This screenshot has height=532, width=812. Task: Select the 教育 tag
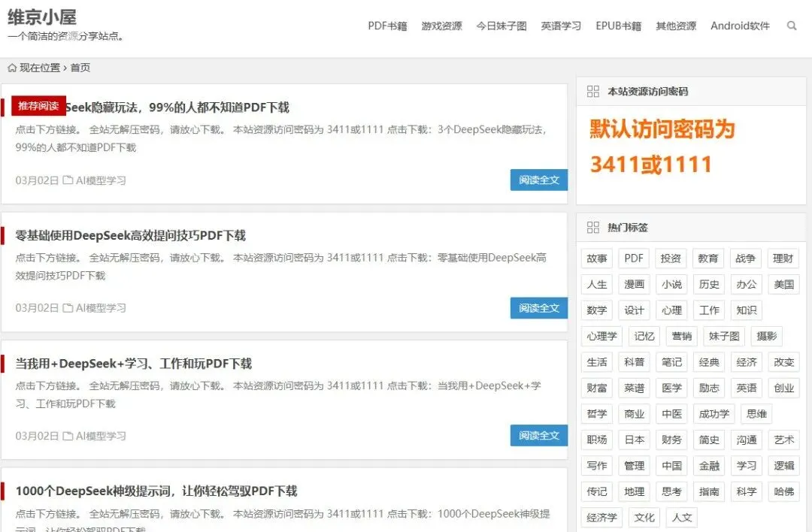point(708,258)
